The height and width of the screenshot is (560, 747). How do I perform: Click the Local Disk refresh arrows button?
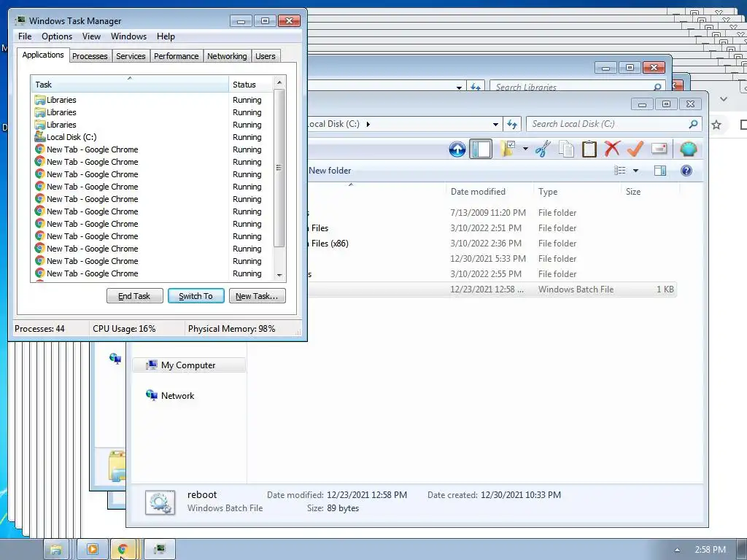512,124
